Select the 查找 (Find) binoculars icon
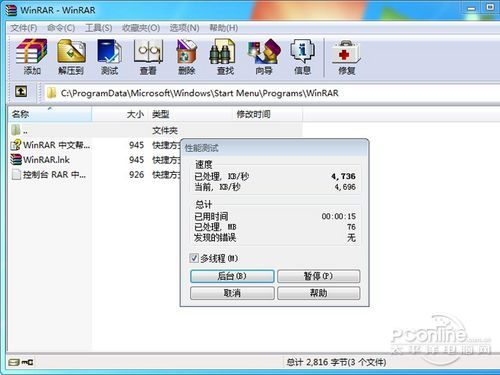The image size is (500, 375). (x=225, y=57)
